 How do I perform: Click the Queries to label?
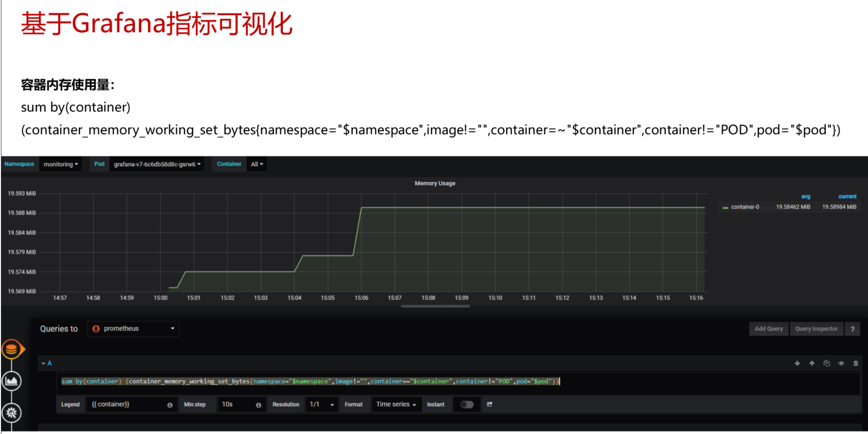click(59, 329)
